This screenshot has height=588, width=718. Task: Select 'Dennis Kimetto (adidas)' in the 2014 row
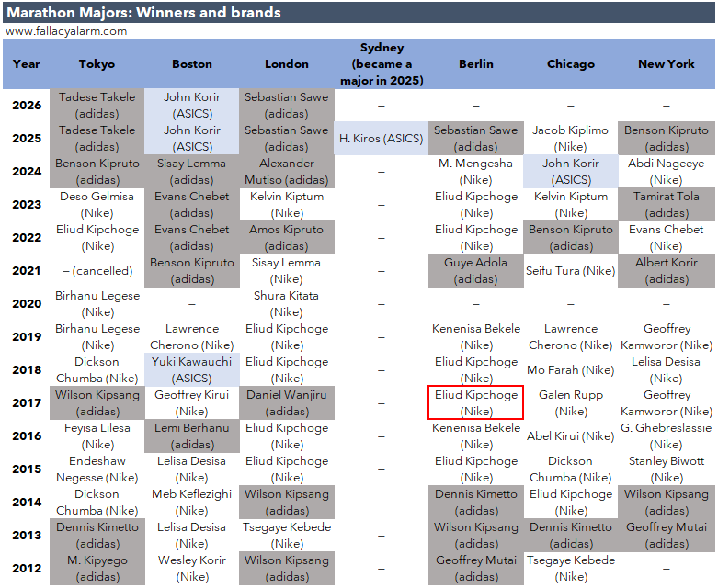(476, 502)
